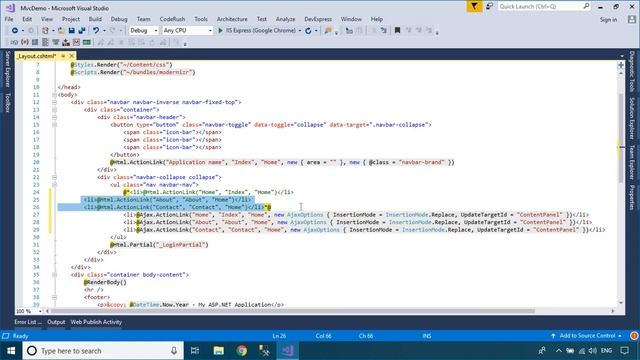Click Add to Source Control button
The height and width of the screenshot is (360, 640).
click(587, 336)
